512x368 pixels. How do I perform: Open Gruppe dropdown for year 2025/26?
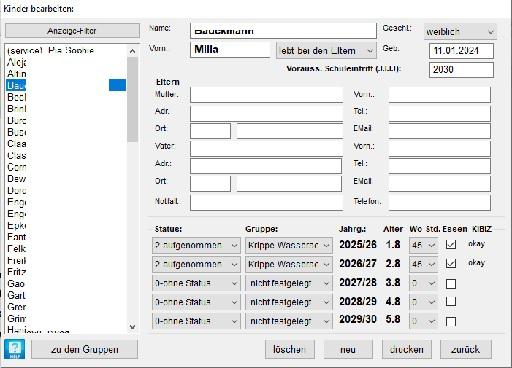289,245
